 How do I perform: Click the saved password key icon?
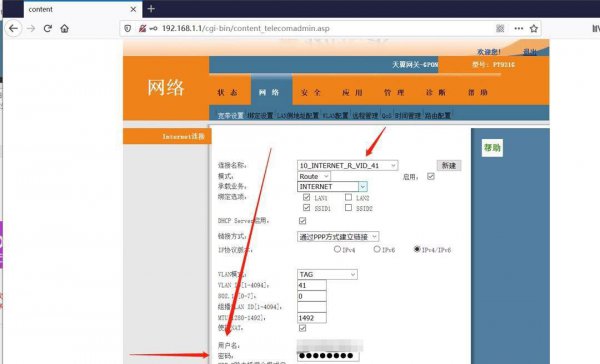point(153,28)
